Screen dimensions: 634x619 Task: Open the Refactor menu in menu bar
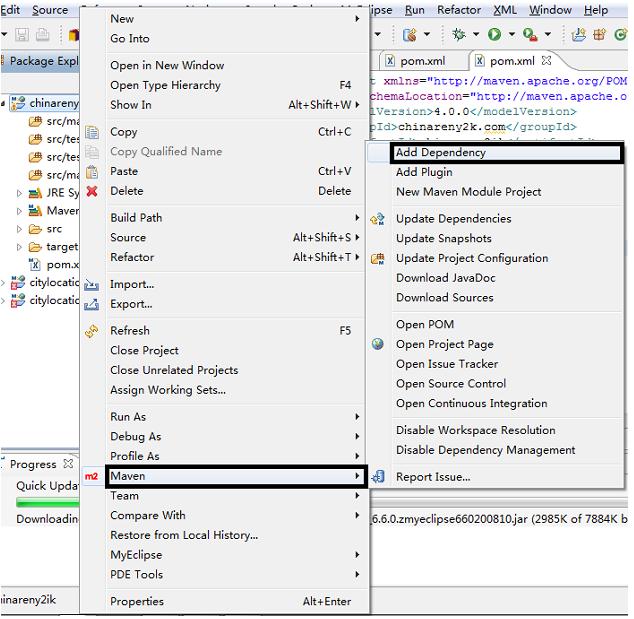tap(459, 10)
